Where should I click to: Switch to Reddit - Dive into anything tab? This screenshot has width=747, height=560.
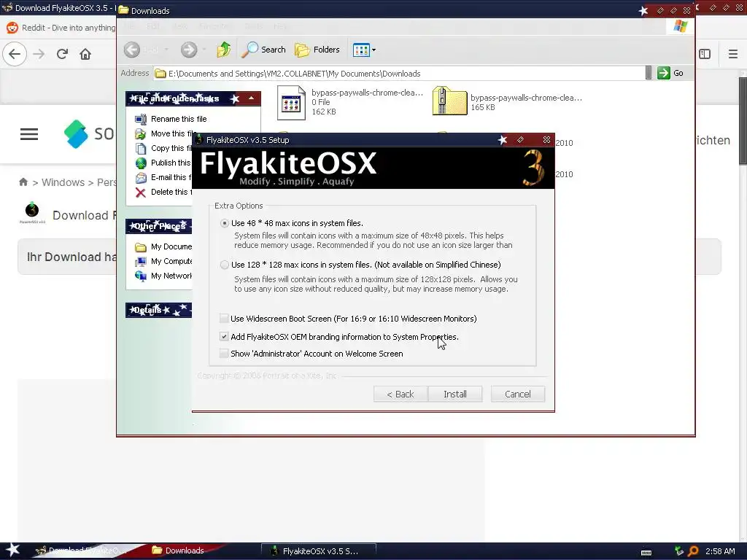(60, 28)
